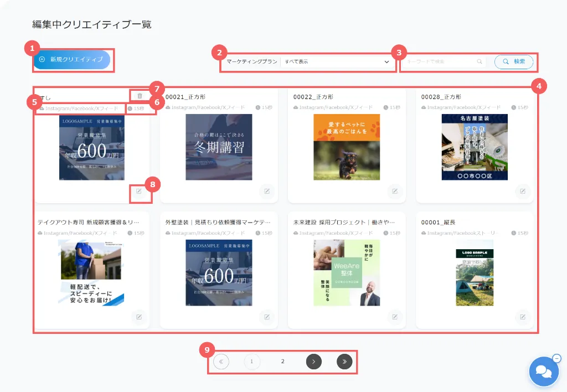
Task: Open the pet food 00022_正方形 thumbnail
Action: click(347, 147)
